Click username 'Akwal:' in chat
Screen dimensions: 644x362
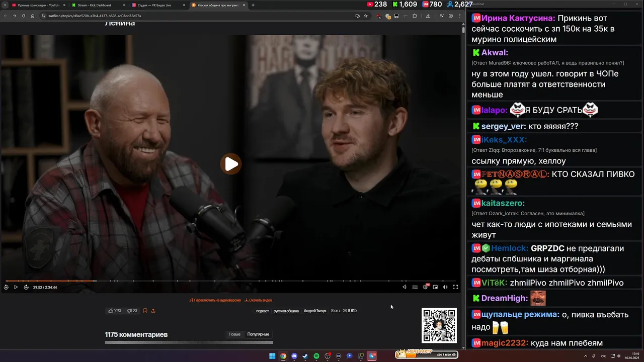[495, 52]
